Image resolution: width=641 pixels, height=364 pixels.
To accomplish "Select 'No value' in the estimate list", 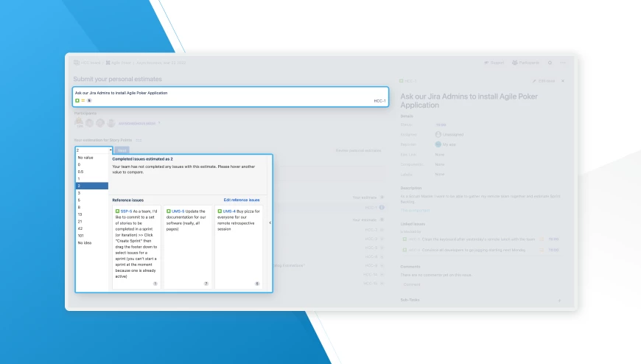I will tap(92, 158).
